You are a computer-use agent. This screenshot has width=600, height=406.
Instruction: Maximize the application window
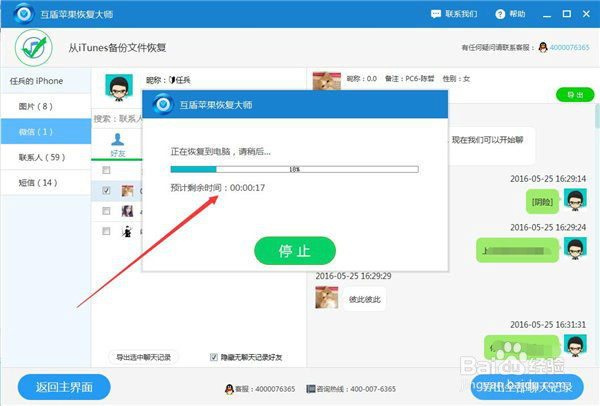[567, 14]
